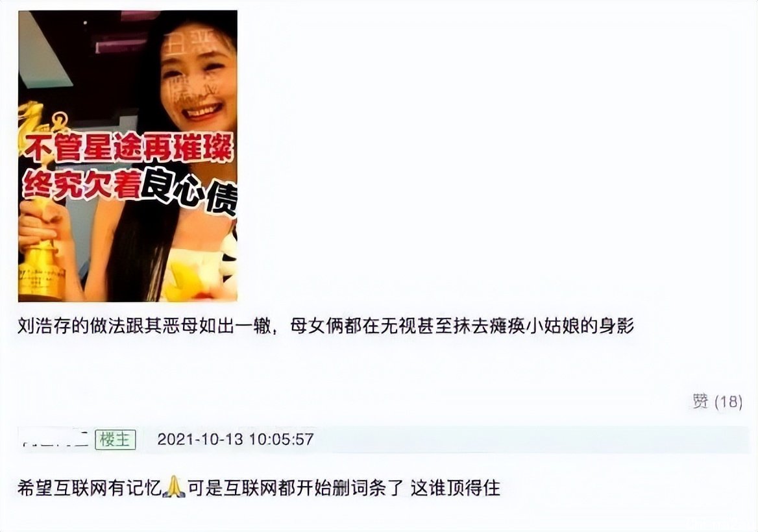Screen dimensions: 758x532
Task: Click the timestamp 2021-10-13 10:05:57
Action: pyautogui.click(x=236, y=440)
